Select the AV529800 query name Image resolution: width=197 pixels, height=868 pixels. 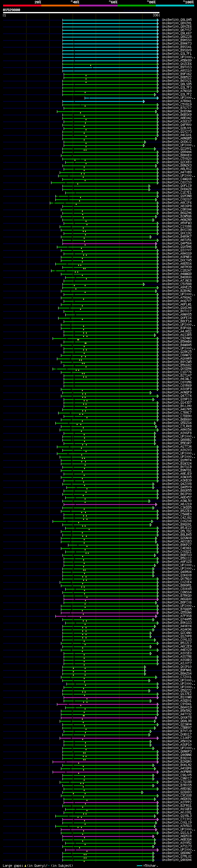[x=11, y=10]
